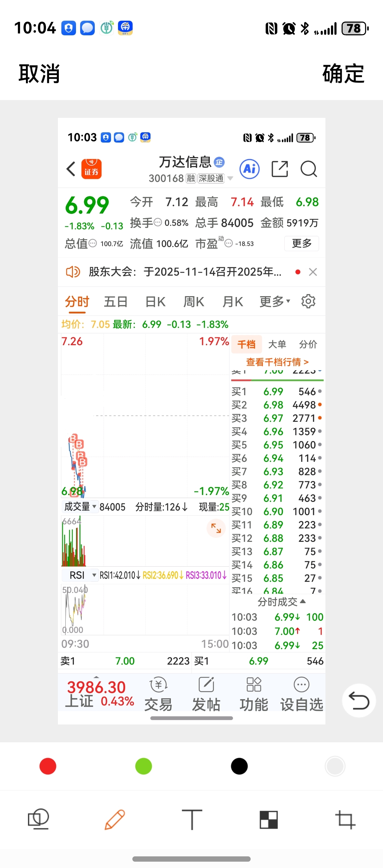Tap the 买10 6.90 1001 order row
Screen dimensions: 383x868
coord(277,512)
